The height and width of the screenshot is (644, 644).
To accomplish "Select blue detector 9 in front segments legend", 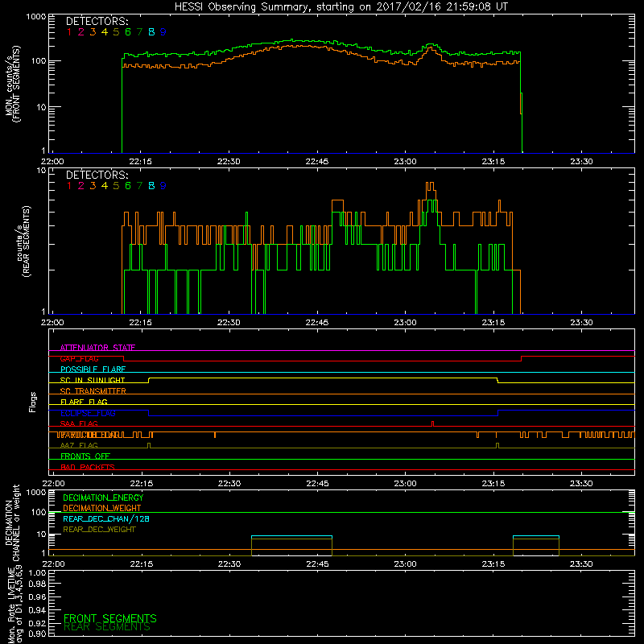I will click(x=163, y=32).
